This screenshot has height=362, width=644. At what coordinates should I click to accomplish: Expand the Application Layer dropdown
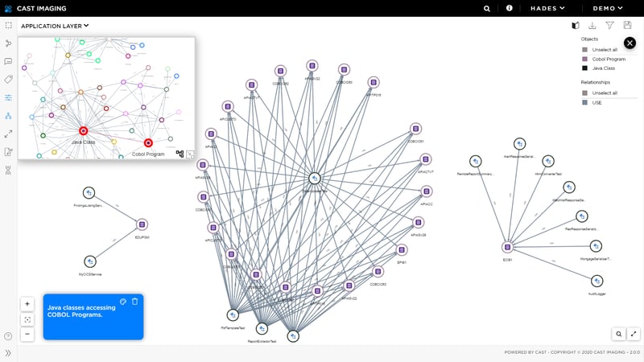point(55,26)
